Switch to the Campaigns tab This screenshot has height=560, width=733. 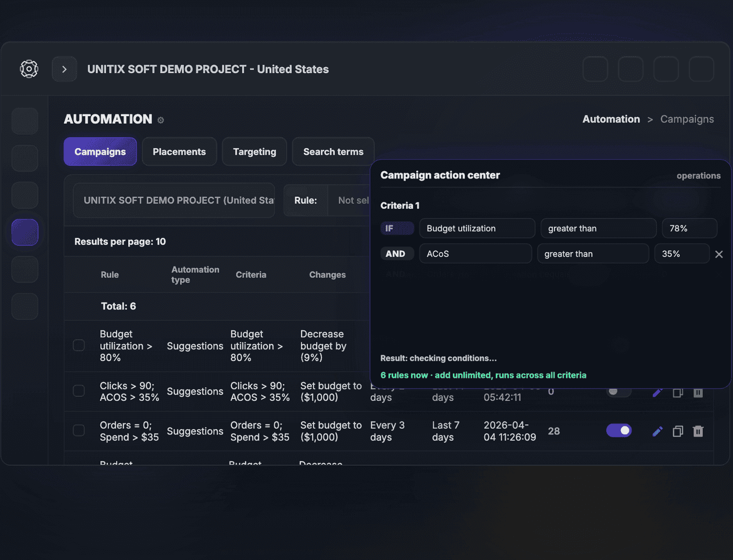[100, 152]
